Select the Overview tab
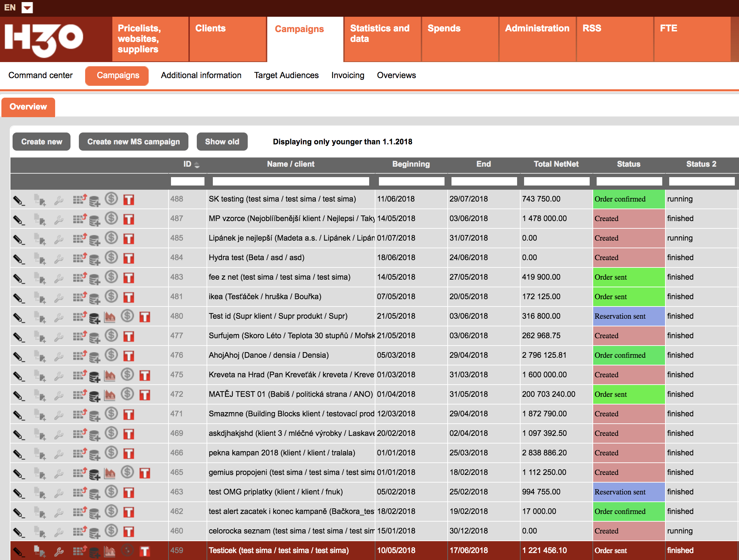Screen dimensions: 739x560 (28, 107)
